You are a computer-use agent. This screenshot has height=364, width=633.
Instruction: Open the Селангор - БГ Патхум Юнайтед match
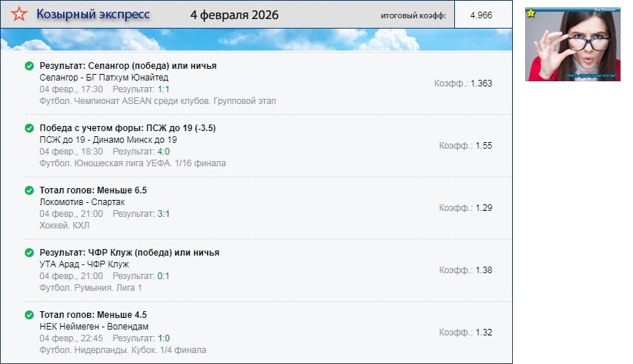104,78
